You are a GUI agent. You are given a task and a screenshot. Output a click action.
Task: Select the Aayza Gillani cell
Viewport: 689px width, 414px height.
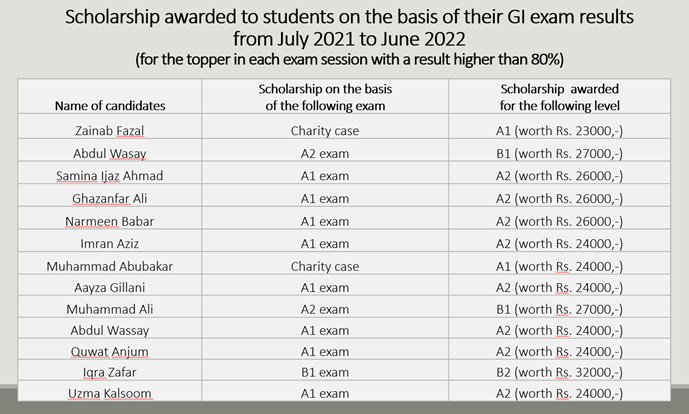click(x=112, y=288)
